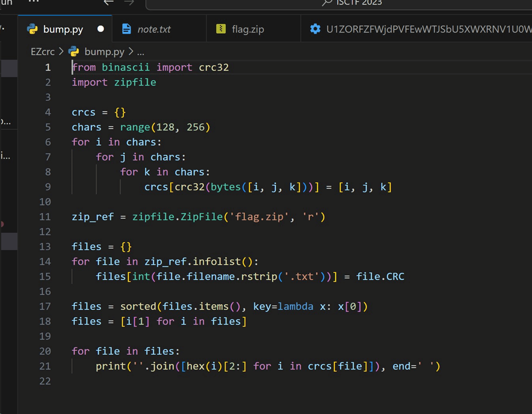The width and height of the screenshot is (532, 414).
Task: Click the gear icon on the U1ZORFZF tab
Action: [x=315, y=29]
